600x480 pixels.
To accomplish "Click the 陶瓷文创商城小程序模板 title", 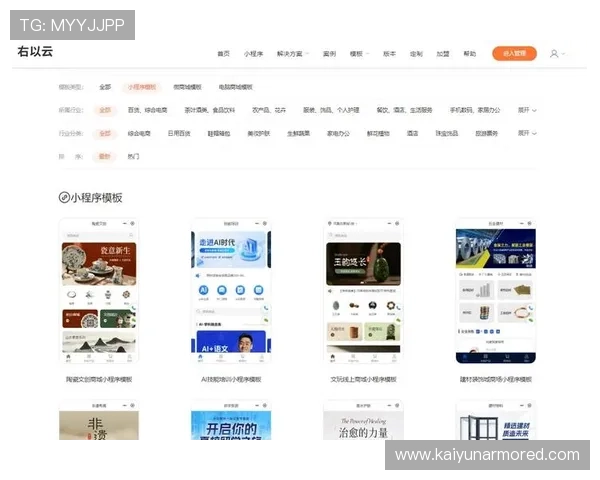I will pos(99,379).
